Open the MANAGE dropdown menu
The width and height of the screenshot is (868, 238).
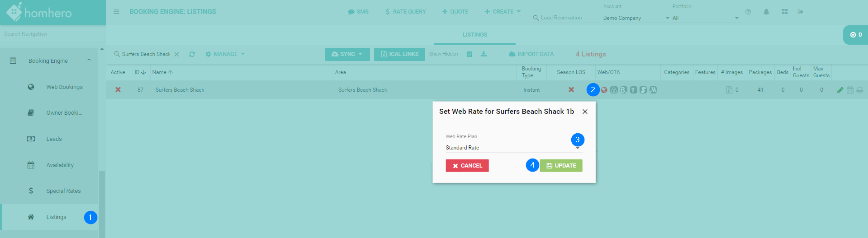[225, 54]
